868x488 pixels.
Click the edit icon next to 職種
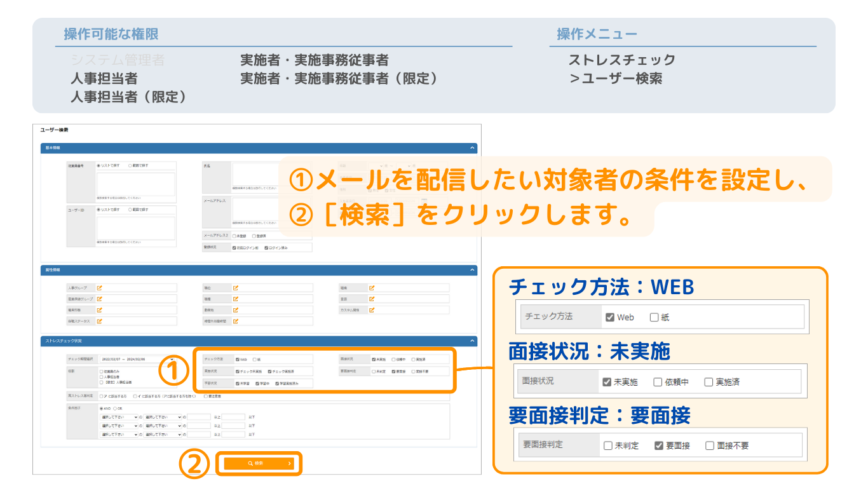(236, 299)
